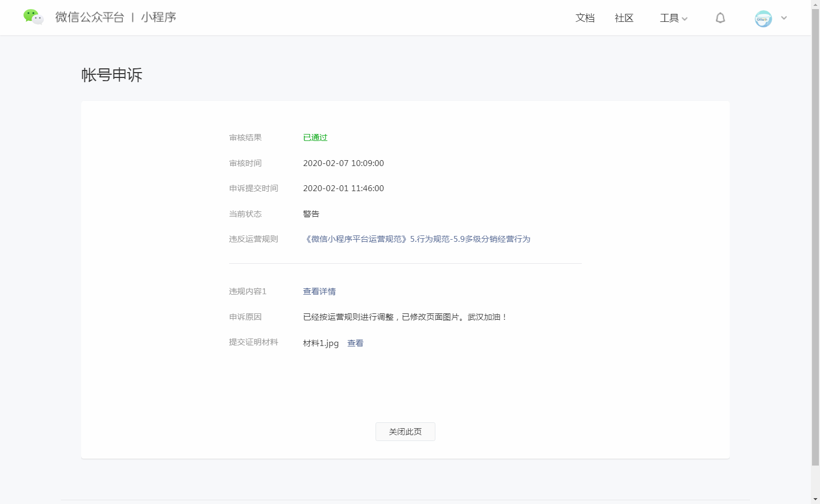Open the 工具 dropdown menu
This screenshot has height=504, width=820.
[x=674, y=18]
